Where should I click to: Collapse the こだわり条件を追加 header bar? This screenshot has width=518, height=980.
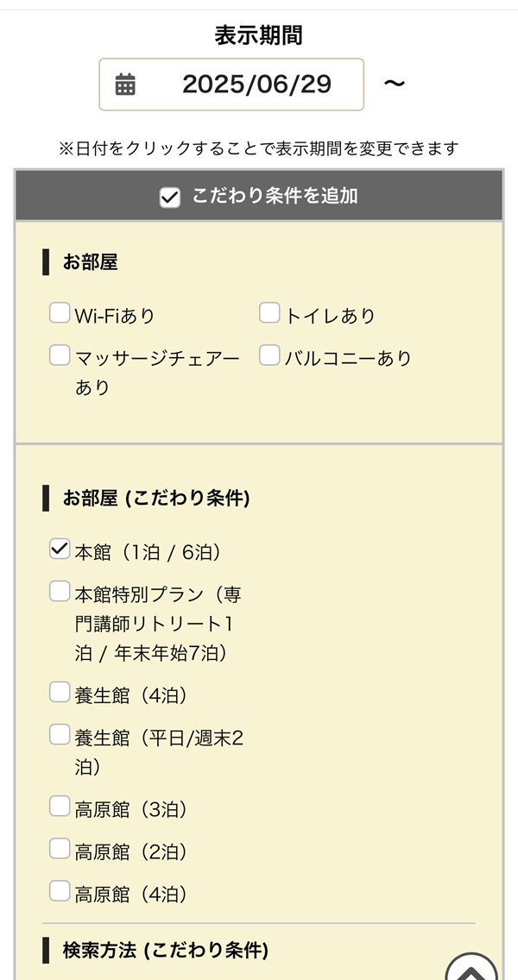pos(259,196)
